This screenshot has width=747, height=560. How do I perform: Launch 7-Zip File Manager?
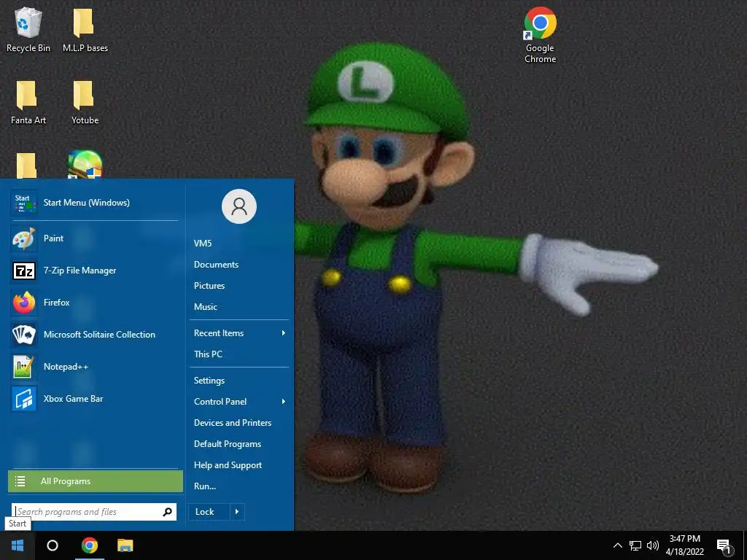click(96, 271)
